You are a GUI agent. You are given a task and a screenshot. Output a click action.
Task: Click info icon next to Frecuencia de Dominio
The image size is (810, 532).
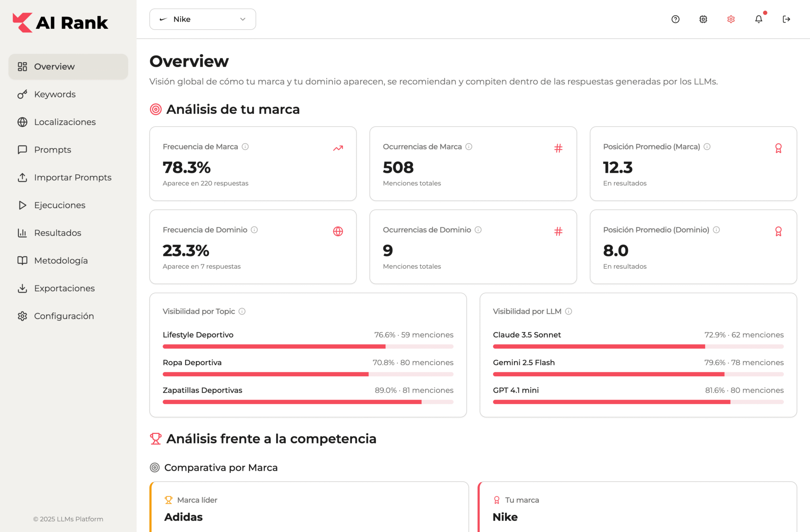(x=254, y=230)
